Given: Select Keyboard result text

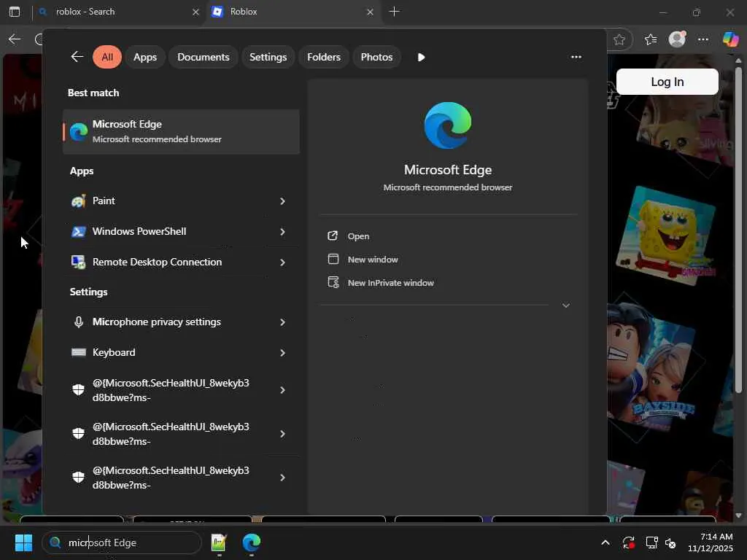Looking at the screenshot, I should click(114, 352).
